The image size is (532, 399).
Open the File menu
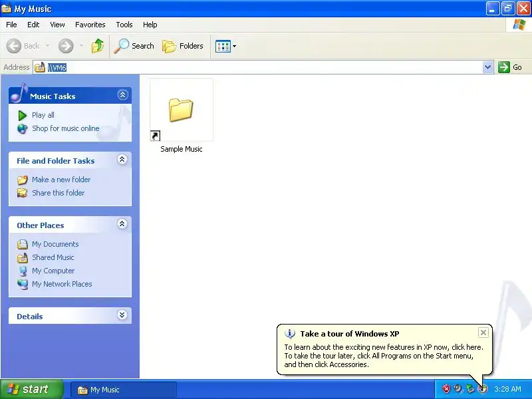click(x=11, y=25)
